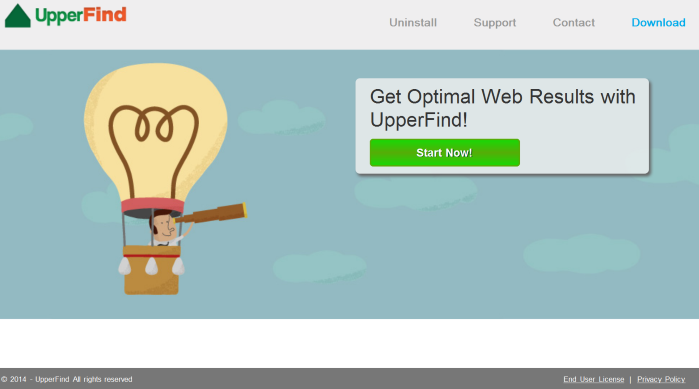
Task: Go to the Contact page
Action: (574, 23)
